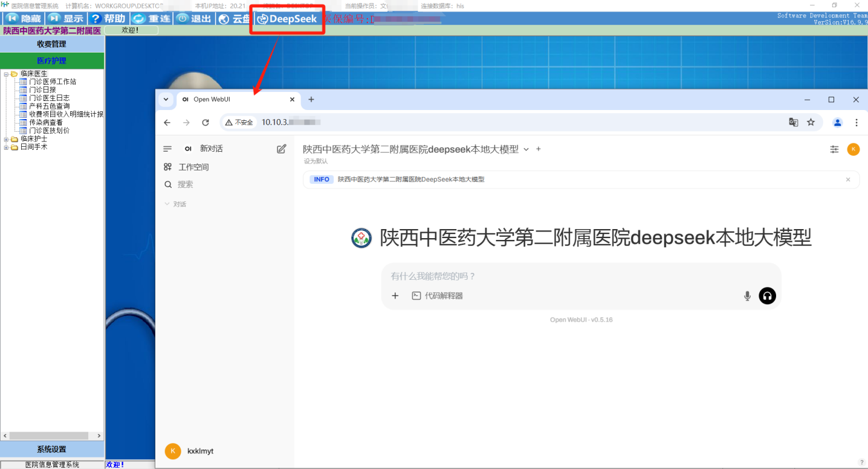Open browser tab search dropdown chevron
The height and width of the screenshot is (469, 868).
166,99
